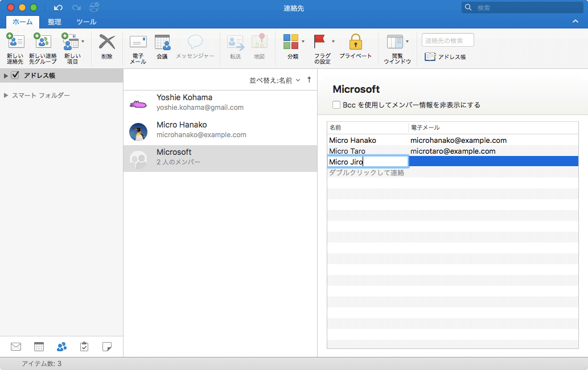Screen dimensions: 588x370
Task: Click microtaro@example.com in member table
Action: [x=453, y=151]
